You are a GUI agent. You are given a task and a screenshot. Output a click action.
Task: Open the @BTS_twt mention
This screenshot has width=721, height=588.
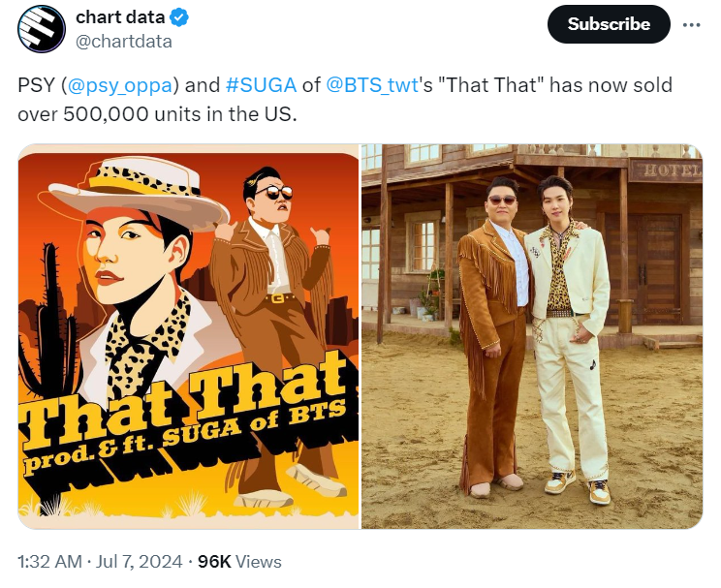(x=372, y=85)
